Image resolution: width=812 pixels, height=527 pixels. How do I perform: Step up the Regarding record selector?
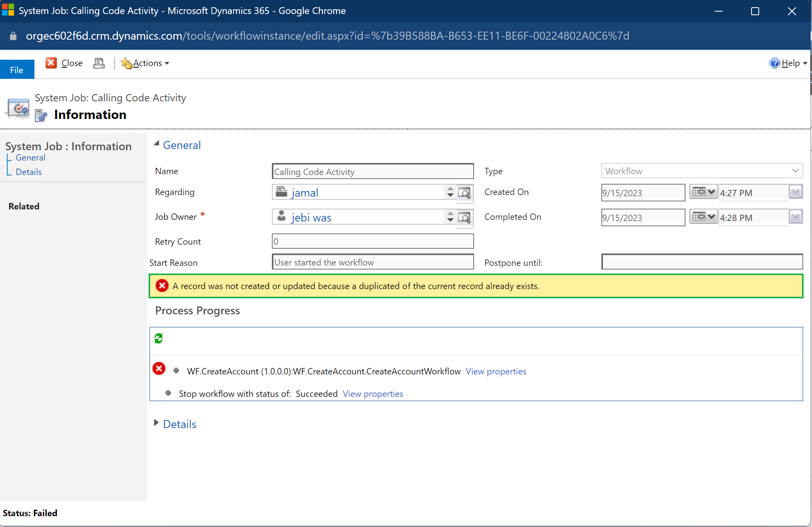click(450, 189)
